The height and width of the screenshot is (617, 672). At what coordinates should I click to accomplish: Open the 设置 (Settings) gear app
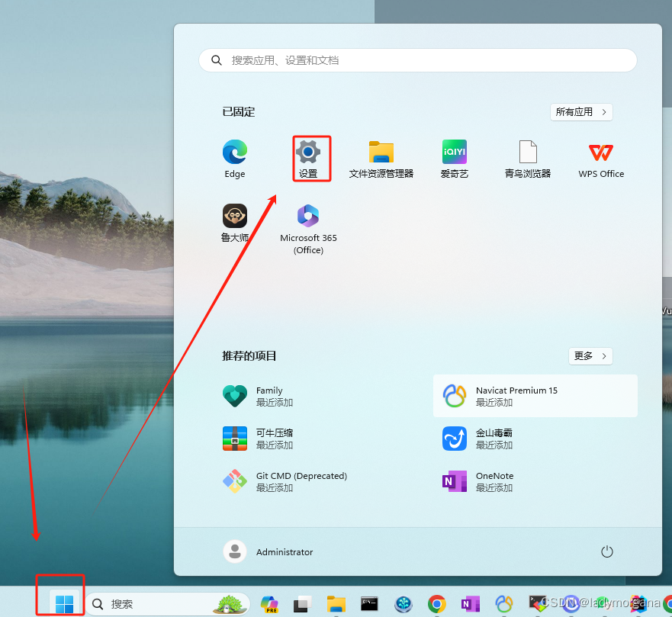tap(308, 159)
